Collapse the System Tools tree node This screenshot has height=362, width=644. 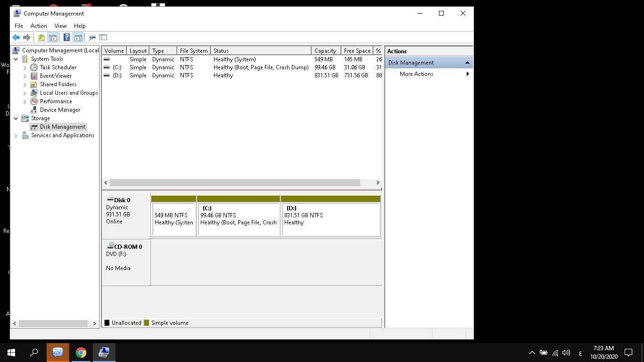point(16,59)
